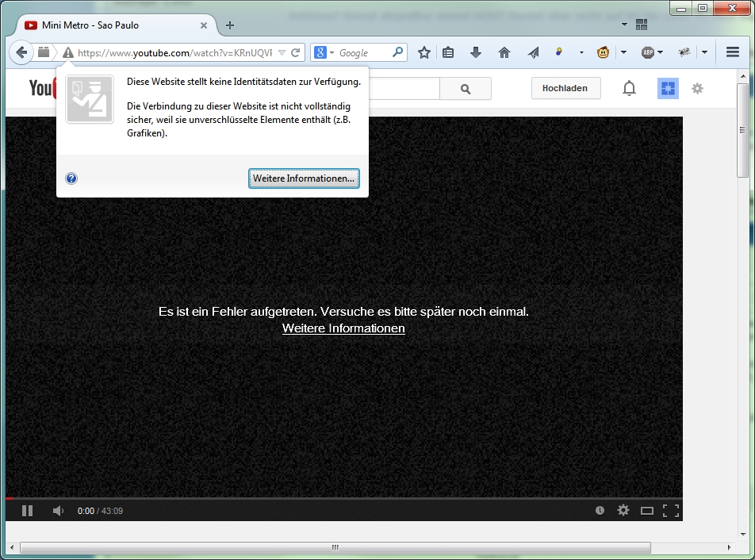
Task: Mute the video via speaker icon
Action: click(58, 511)
